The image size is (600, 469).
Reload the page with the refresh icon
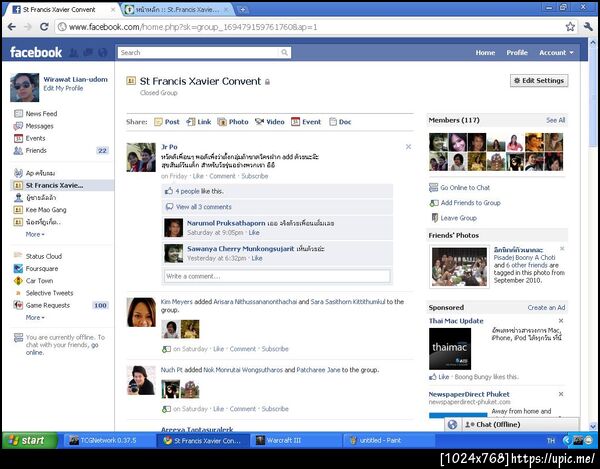tap(44, 27)
